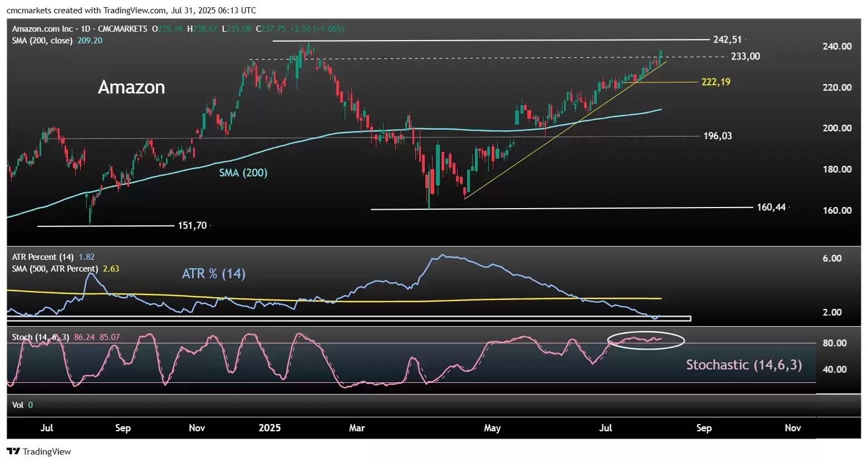Image resolution: width=868 pixels, height=463 pixels.
Task: Click the close value C237.75 in the legend
Action: [x=271, y=29]
